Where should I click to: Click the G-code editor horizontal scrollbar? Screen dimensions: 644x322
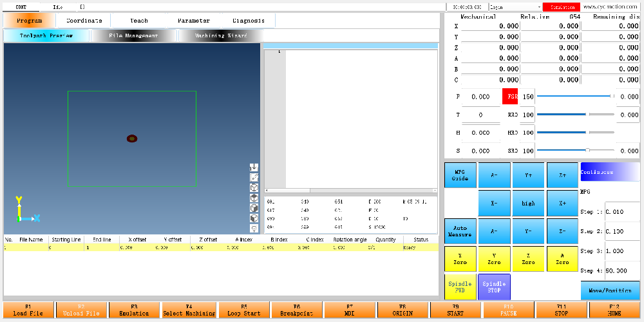351,191
